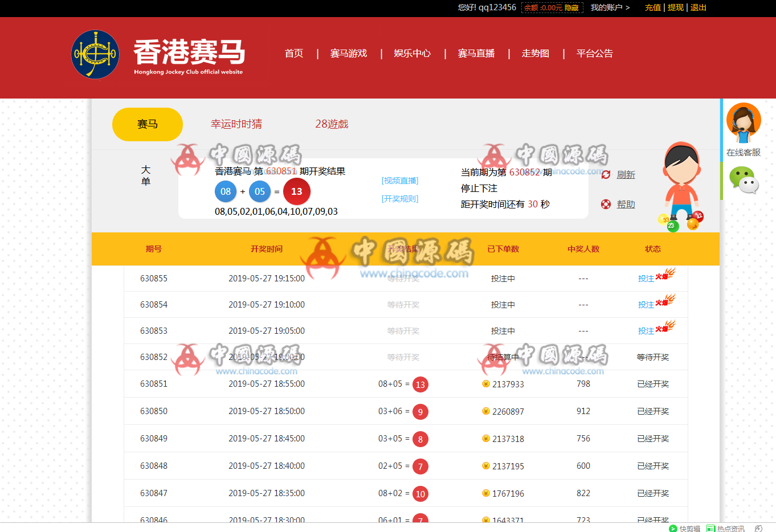Click the 等待开奖 status in row 630852

coord(653,357)
